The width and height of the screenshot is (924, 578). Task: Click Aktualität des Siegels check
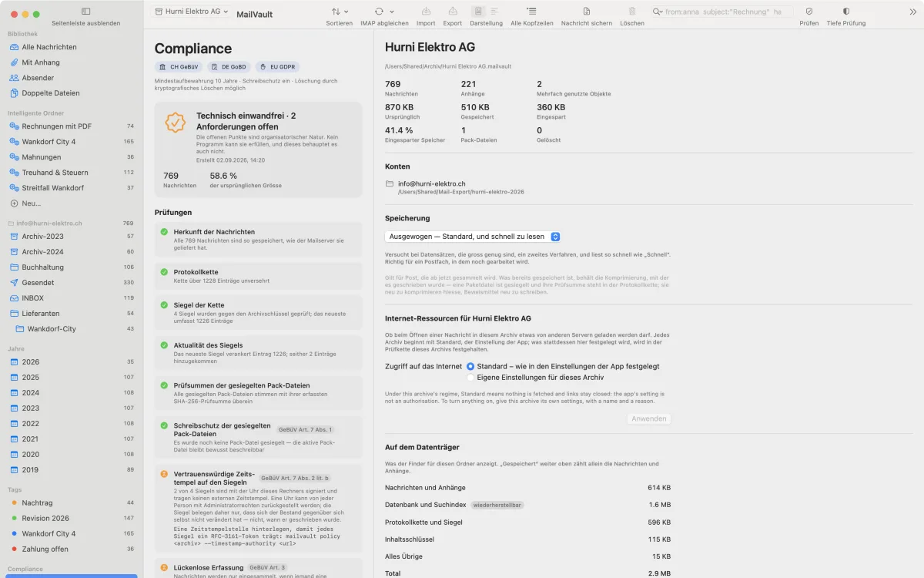pos(258,353)
